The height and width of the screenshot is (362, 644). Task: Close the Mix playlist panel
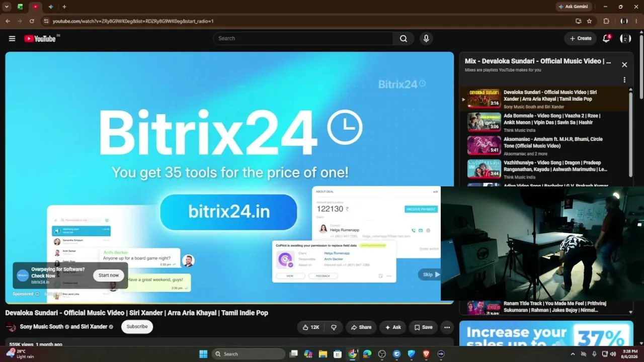[624, 65]
